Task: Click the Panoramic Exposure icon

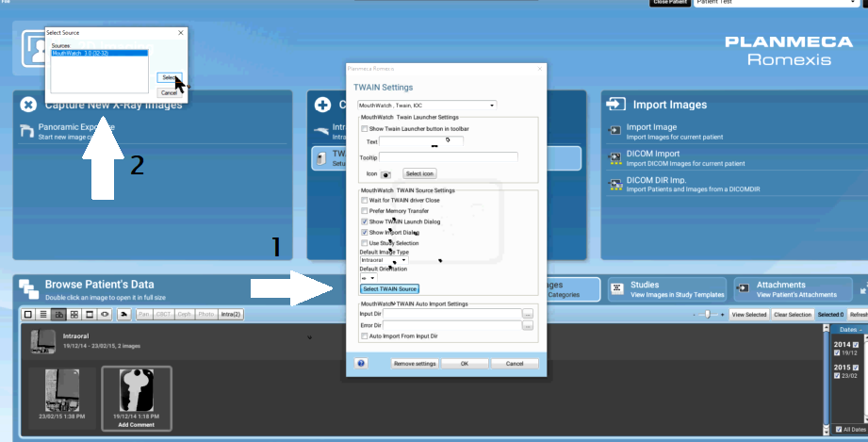Action: [26, 131]
